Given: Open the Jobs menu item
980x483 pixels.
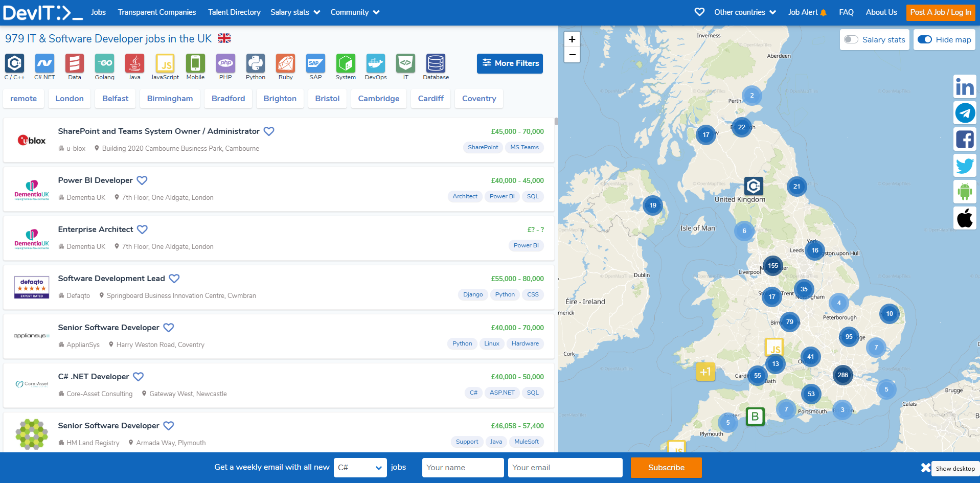Looking at the screenshot, I should 99,12.
